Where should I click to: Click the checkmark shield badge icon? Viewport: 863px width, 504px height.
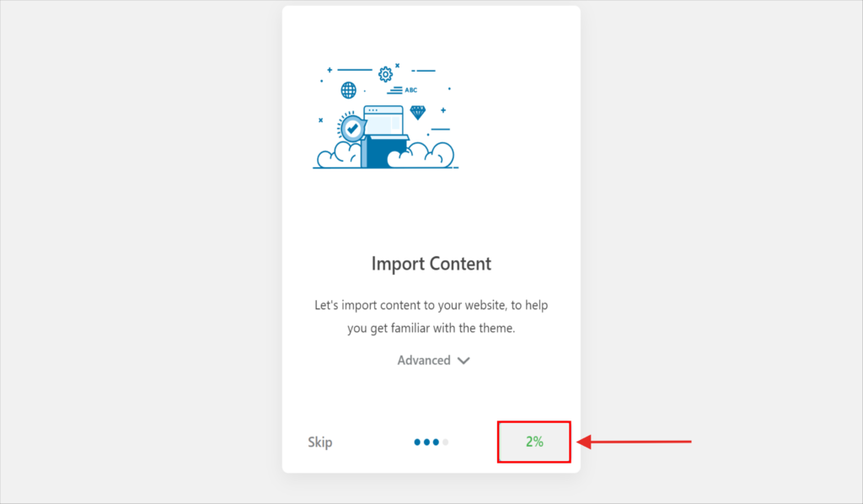tap(351, 129)
